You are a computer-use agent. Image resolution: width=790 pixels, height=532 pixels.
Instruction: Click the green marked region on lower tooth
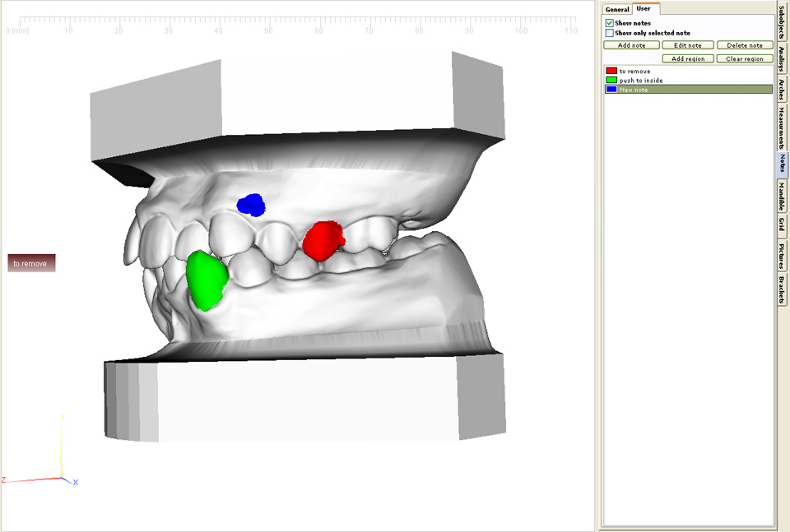[207, 280]
